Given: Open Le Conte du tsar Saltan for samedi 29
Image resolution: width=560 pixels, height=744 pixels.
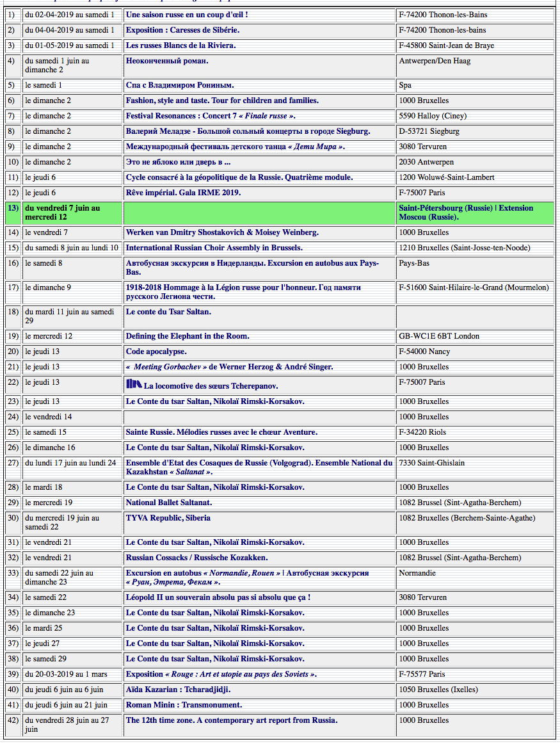Looking at the screenshot, I should point(215,659).
